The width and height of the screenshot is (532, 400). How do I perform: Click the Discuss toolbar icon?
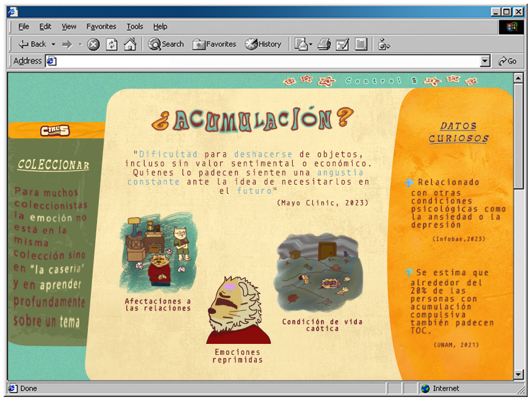click(x=361, y=45)
